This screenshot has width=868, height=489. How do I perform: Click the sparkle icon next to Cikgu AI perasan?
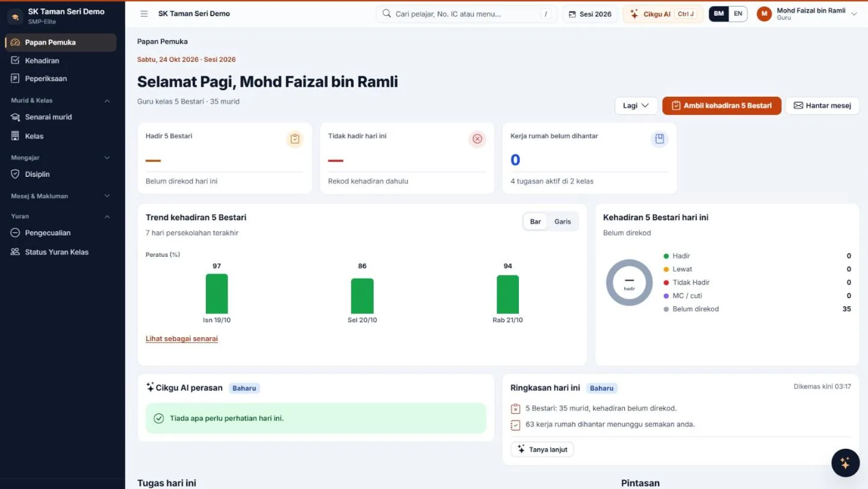point(150,387)
